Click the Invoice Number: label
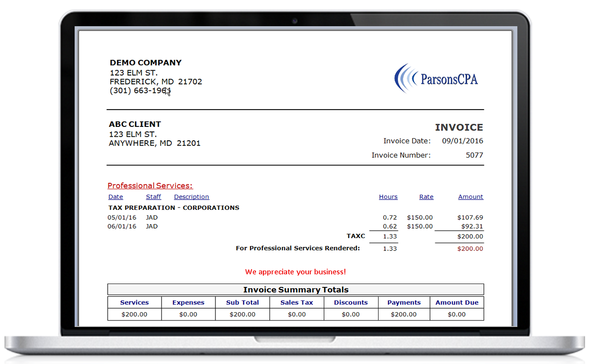 click(401, 155)
